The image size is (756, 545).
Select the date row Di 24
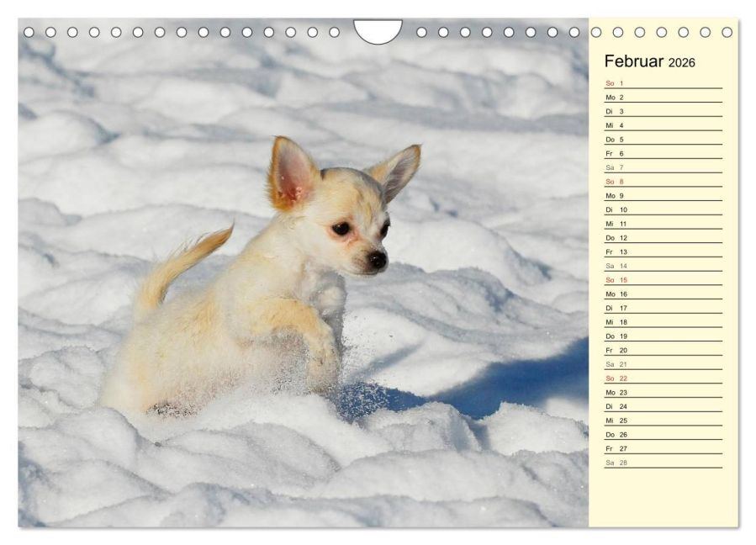tap(663, 406)
